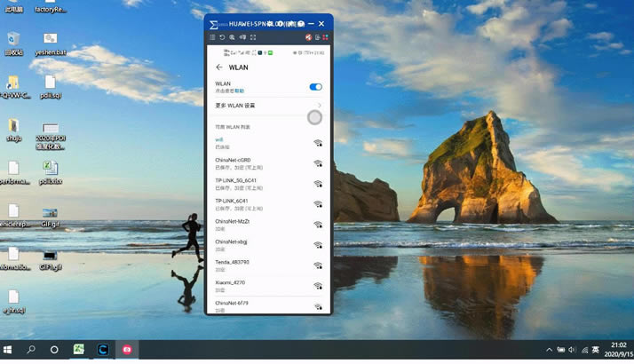Click the fullscreen icon in mirror toolbar

tap(253, 37)
